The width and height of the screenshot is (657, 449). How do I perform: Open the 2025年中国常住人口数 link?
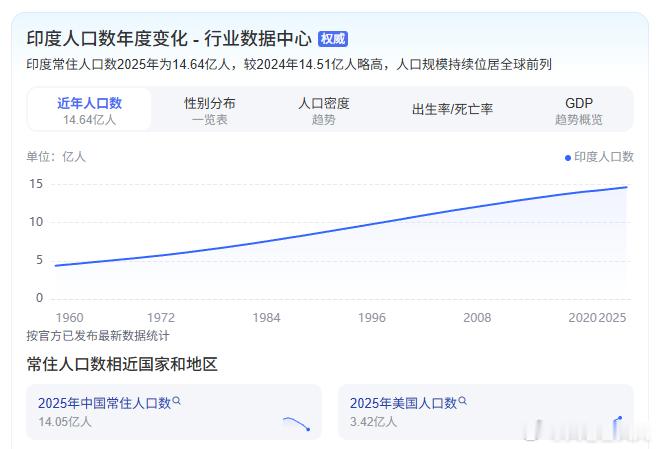[x=104, y=403]
